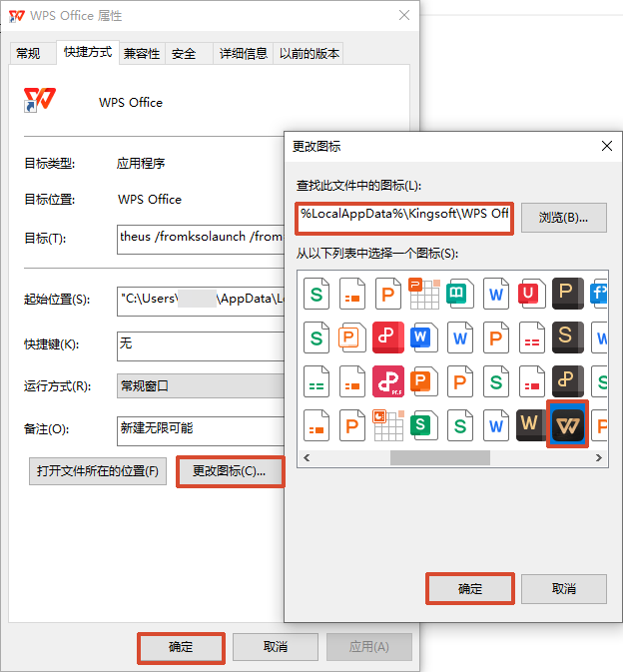This screenshot has width=623, height=672.
Task: Pick the dark gold looped-P icon
Action: pyautogui.click(x=567, y=380)
